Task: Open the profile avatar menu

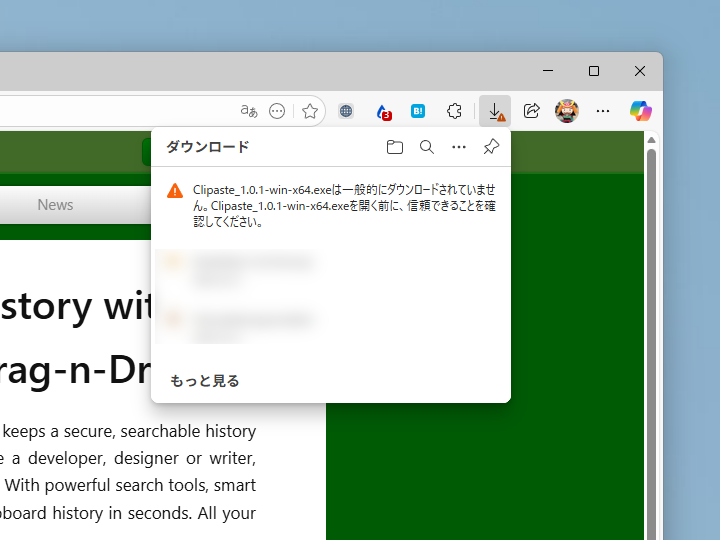Action: point(567,111)
